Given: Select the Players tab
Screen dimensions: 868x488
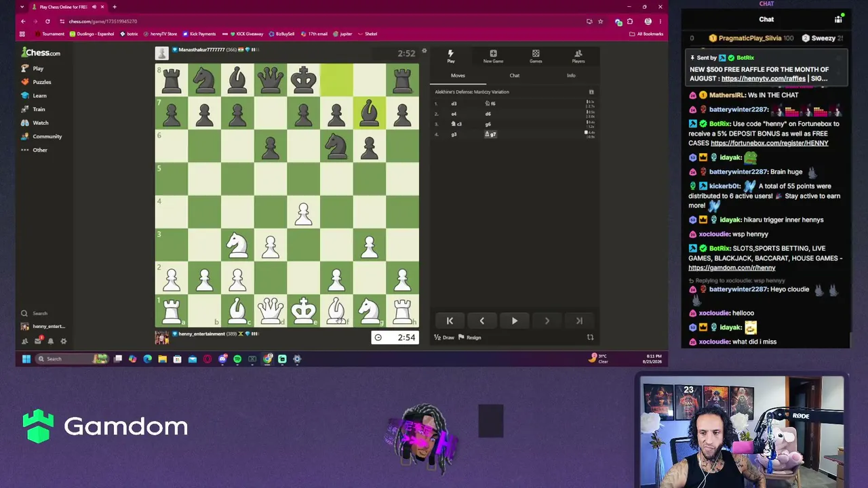Looking at the screenshot, I should point(578,56).
